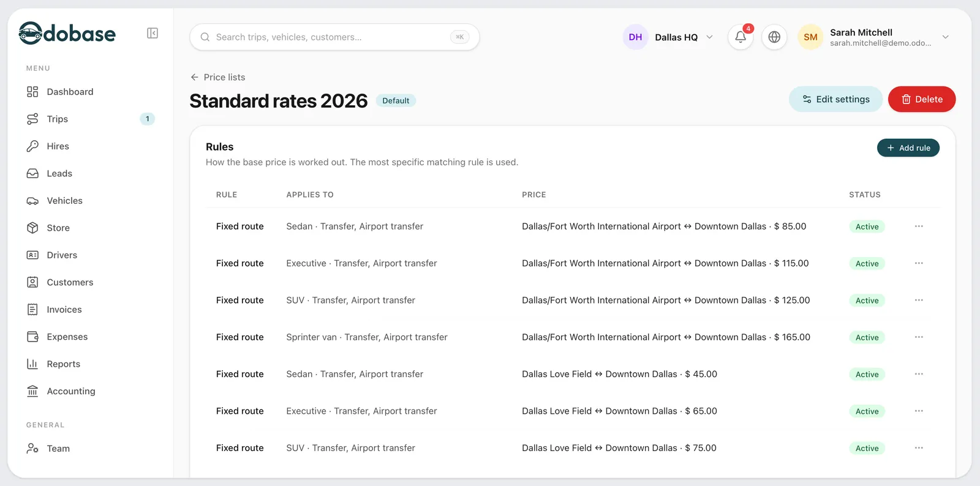
Task: Click Active status on $ 115.00 rule
Action: tap(867, 263)
